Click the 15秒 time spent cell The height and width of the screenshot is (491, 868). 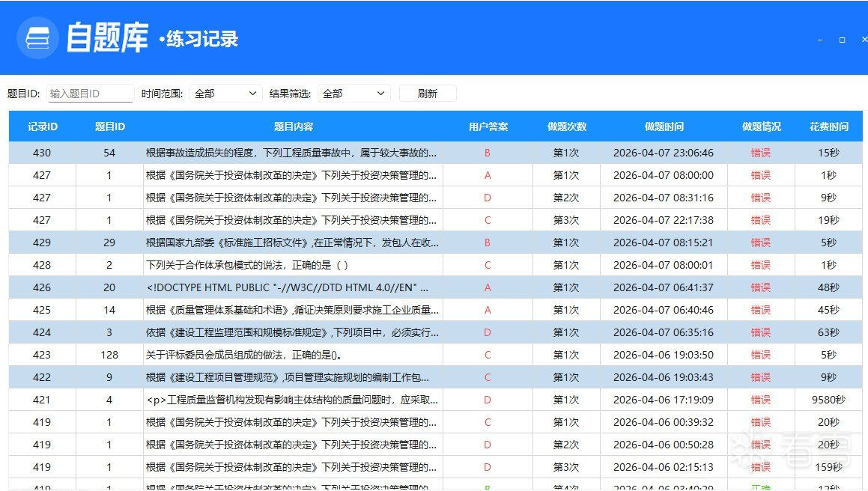(829, 153)
